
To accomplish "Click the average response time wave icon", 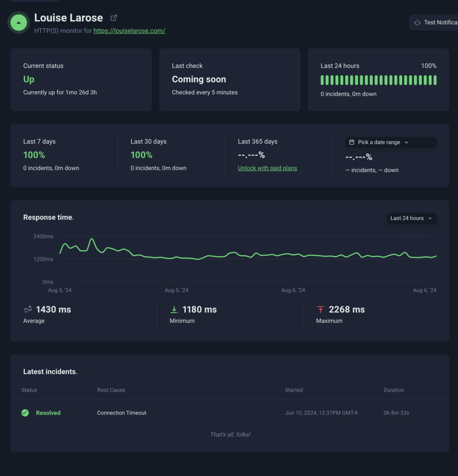I will (28, 310).
